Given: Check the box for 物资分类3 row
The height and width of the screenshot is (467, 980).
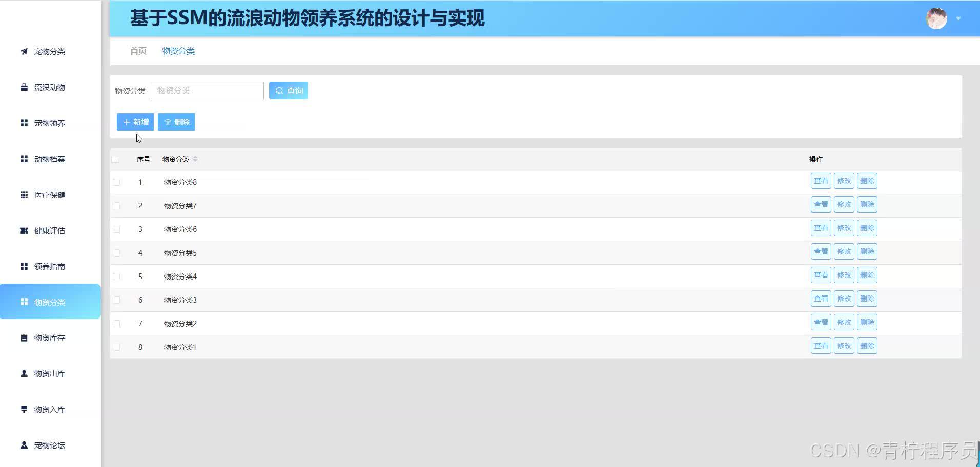Looking at the screenshot, I should pos(116,300).
